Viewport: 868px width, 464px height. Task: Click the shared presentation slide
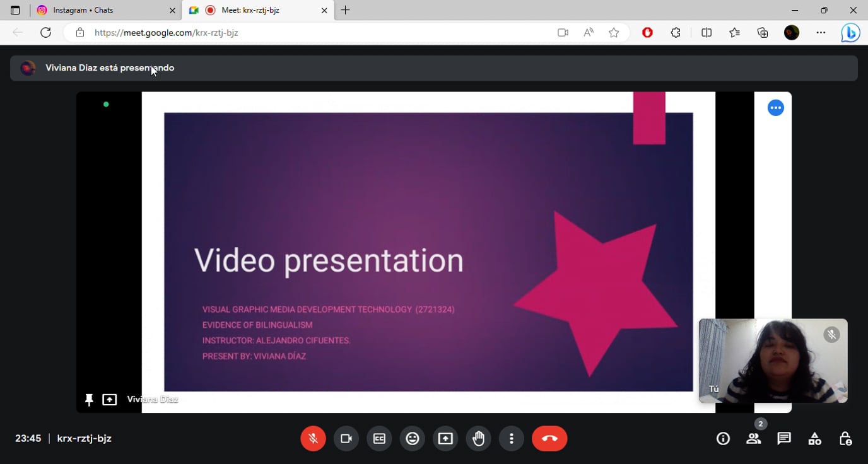[428, 252]
